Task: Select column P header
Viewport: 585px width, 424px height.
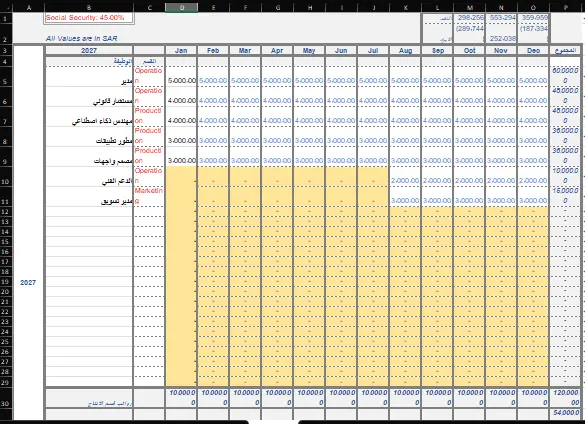Action: tap(566, 7)
